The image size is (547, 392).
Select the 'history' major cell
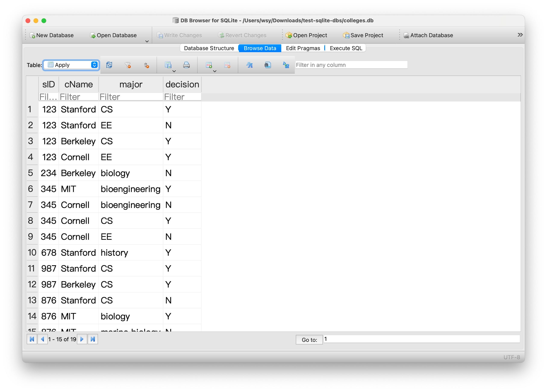coord(131,253)
